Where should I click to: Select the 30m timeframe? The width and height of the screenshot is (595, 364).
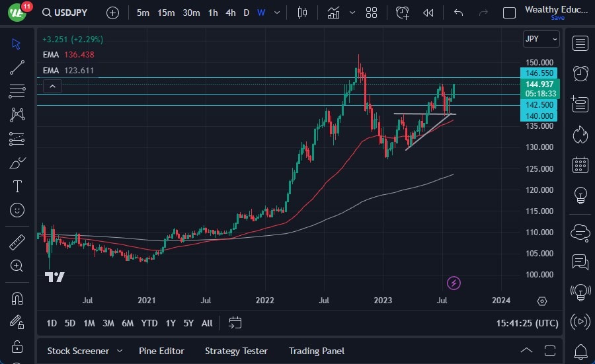[x=191, y=13]
